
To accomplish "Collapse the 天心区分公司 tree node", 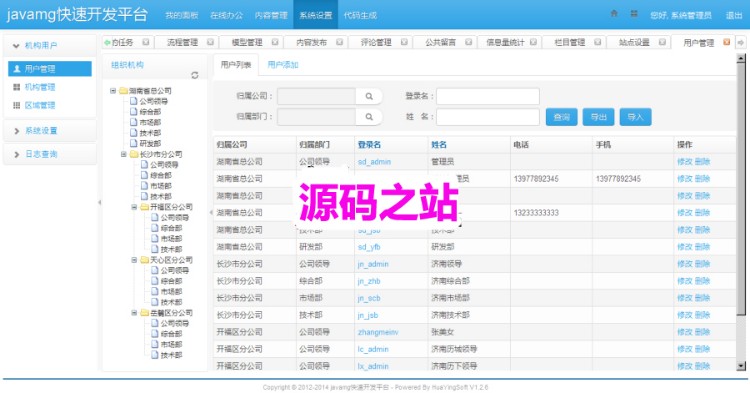I will click(x=134, y=260).
